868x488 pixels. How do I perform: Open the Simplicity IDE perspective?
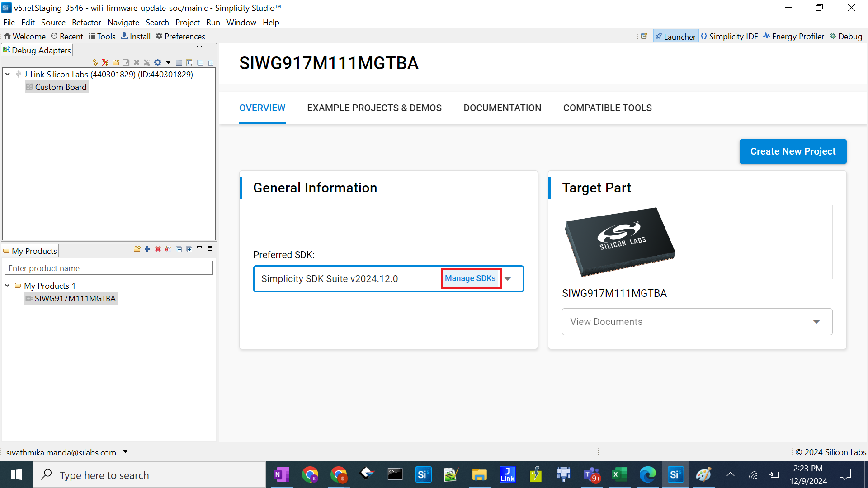[x=729, y=36]
